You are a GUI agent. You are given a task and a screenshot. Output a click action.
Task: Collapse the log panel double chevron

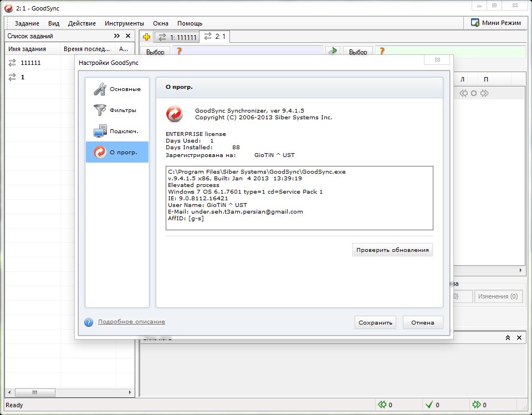(508, 337)
